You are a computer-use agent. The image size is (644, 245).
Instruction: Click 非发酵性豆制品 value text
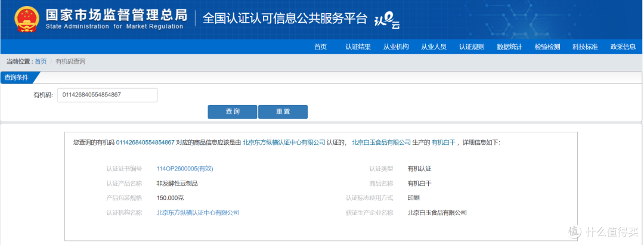[x=177, y=184]
